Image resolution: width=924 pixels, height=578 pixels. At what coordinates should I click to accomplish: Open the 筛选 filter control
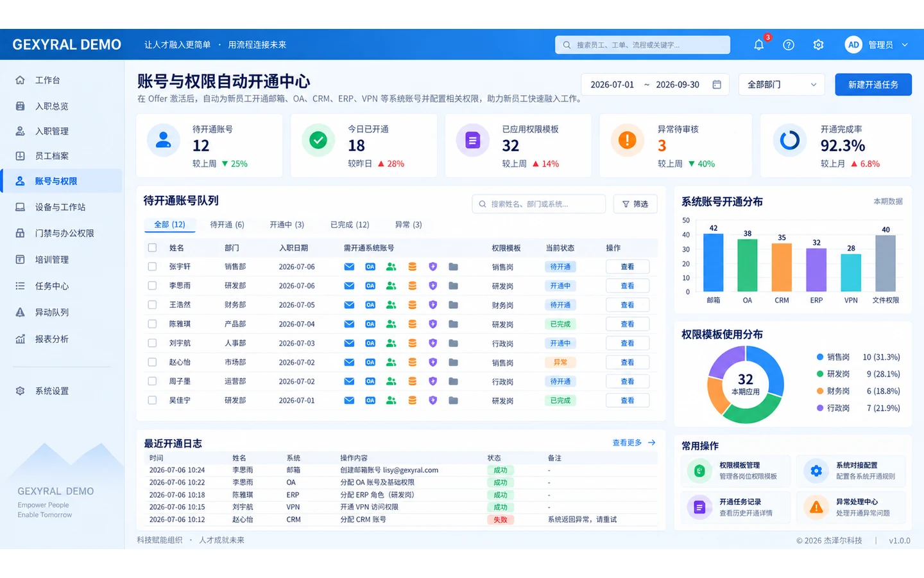pos(635,204)
